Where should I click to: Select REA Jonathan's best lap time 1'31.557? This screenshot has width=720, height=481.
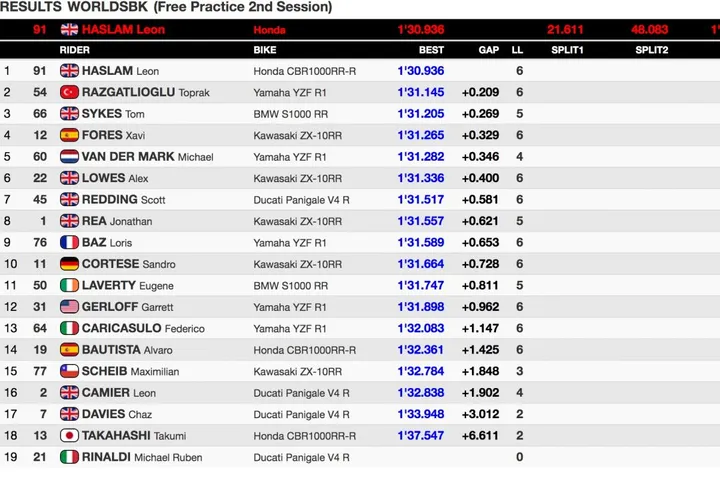[421, 221]
